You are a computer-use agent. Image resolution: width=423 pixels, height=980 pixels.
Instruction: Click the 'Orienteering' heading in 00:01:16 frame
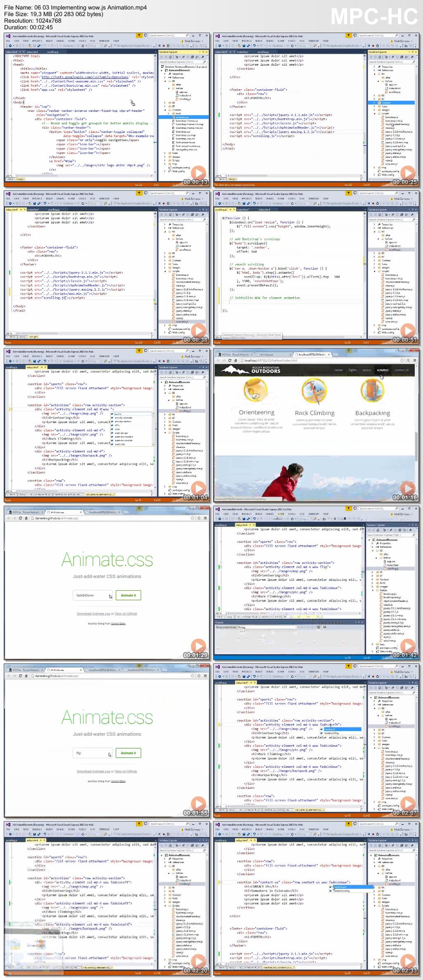[257, 412]
